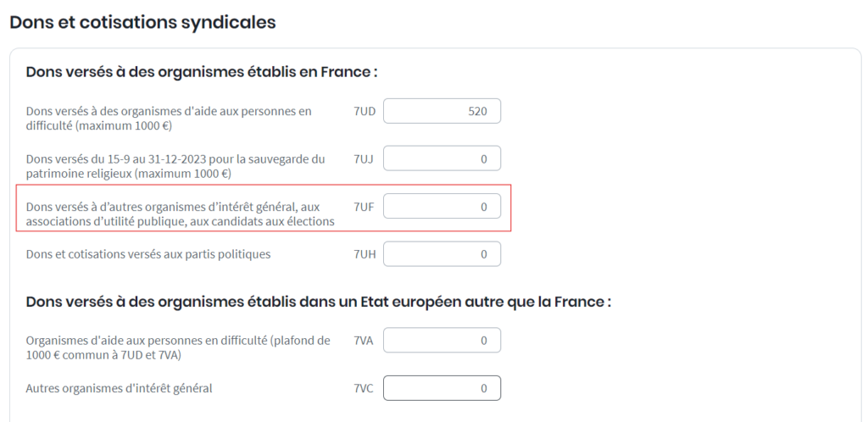Click the "Dons et cotisations syndicales" heading

[x=142, y=23]
